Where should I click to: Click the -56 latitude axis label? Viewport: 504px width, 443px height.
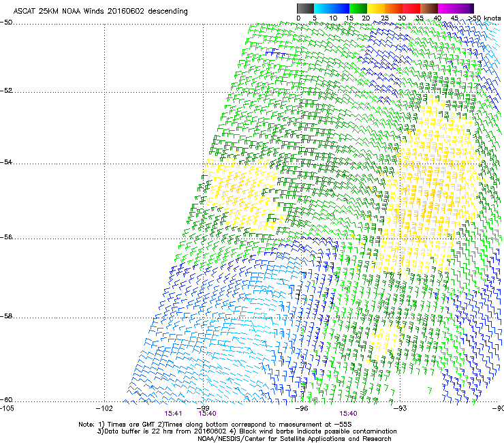6,237
